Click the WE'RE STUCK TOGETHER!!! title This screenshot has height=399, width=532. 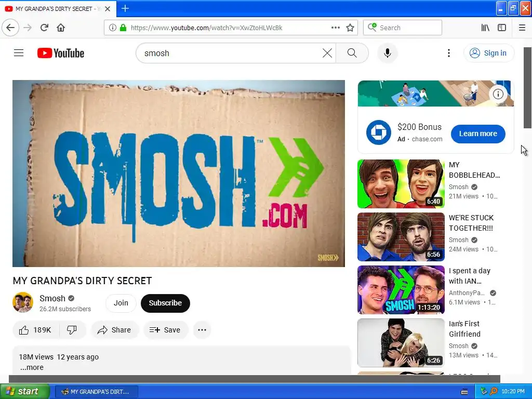(471, 223)
